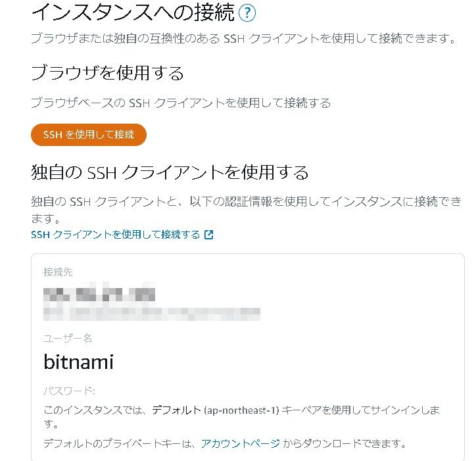Select the bitnami username text
This screenshot has width=476, height=461.
pyautogui.click(x=78, y=361)
